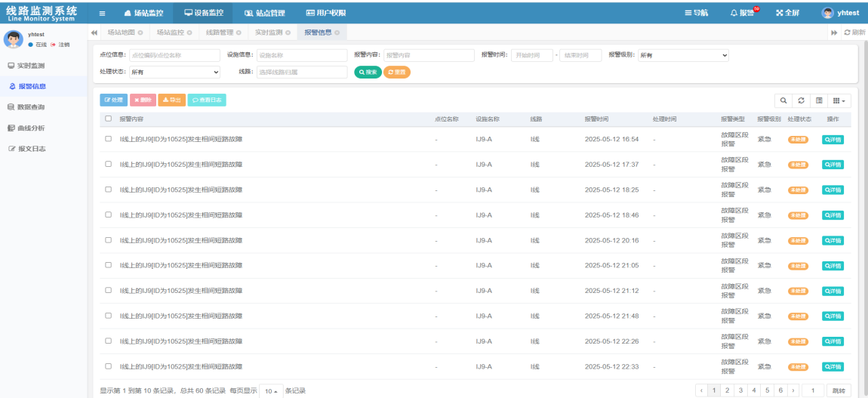Click the 注销 logout link

pyautogui.click(x=60, y=45)
